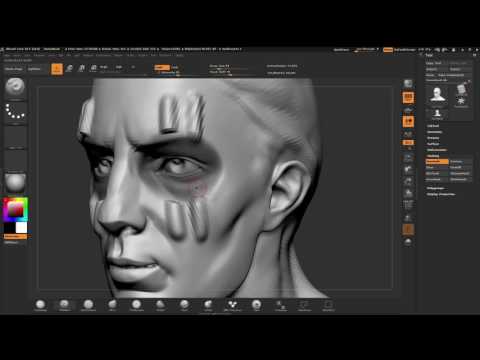The width and height of the screenshot is (480, 360).
Task: Open the material sphere selector
Action: pyautogui.click(x=15, y=183)
